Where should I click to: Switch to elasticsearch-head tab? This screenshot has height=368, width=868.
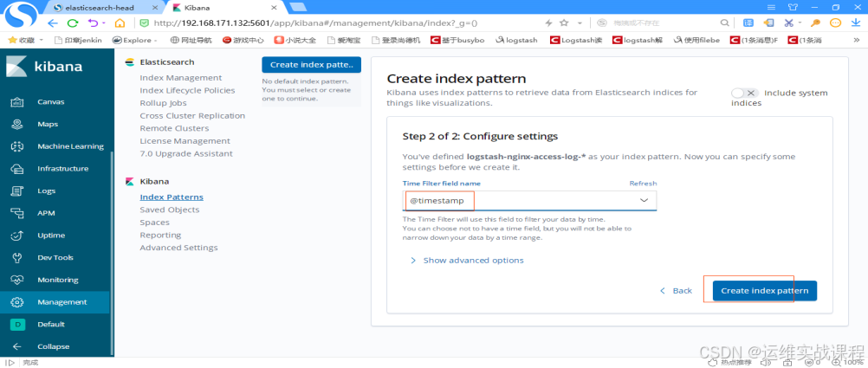pos(101,8)
